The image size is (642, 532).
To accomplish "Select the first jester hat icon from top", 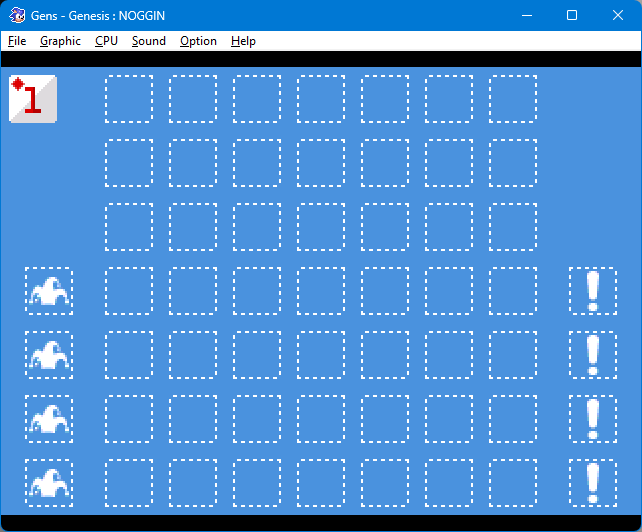I will tap(49, 291).
